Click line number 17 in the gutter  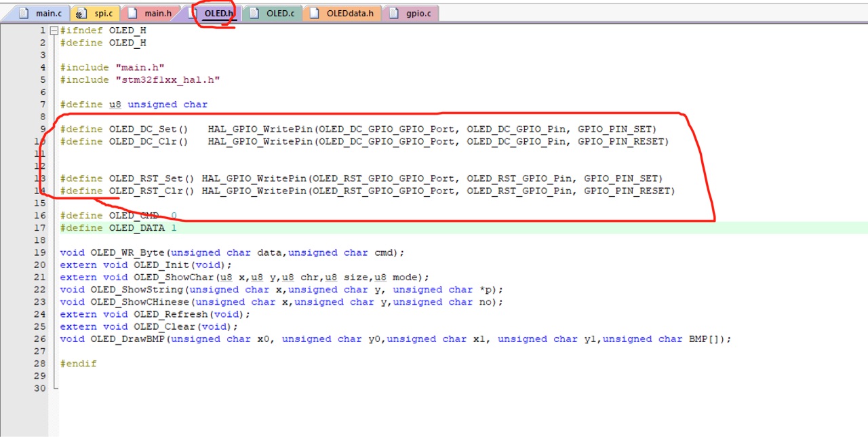tap(40, 228)
